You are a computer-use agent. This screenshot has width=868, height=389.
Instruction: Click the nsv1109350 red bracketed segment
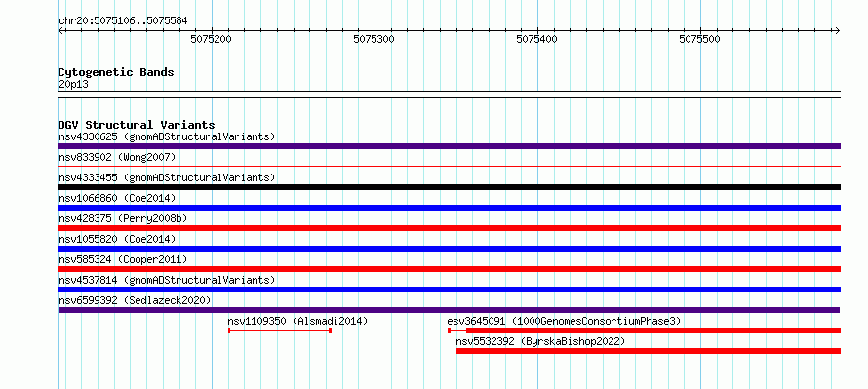click(280, 331)
